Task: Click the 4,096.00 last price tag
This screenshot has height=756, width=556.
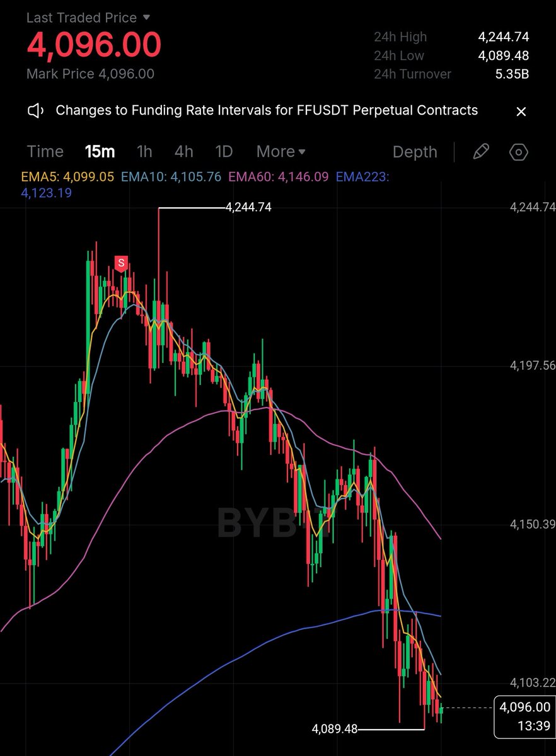Action: point(524,707)
